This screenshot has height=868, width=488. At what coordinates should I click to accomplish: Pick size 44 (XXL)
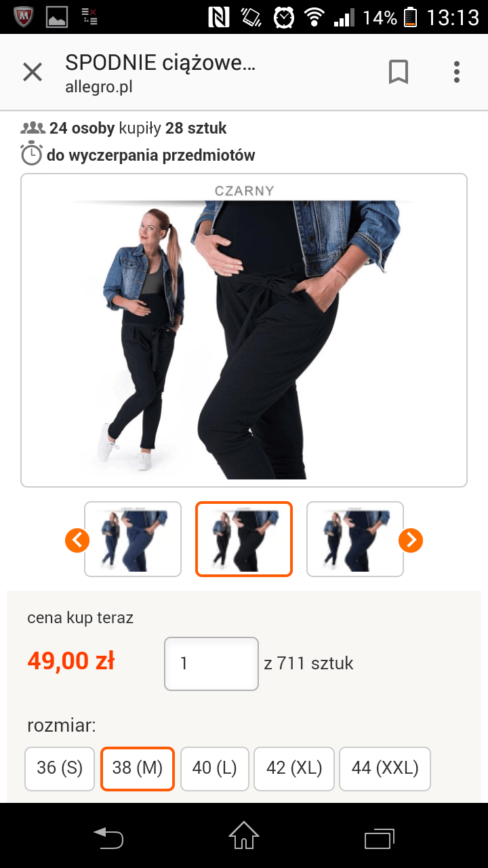tap(385, 768)
